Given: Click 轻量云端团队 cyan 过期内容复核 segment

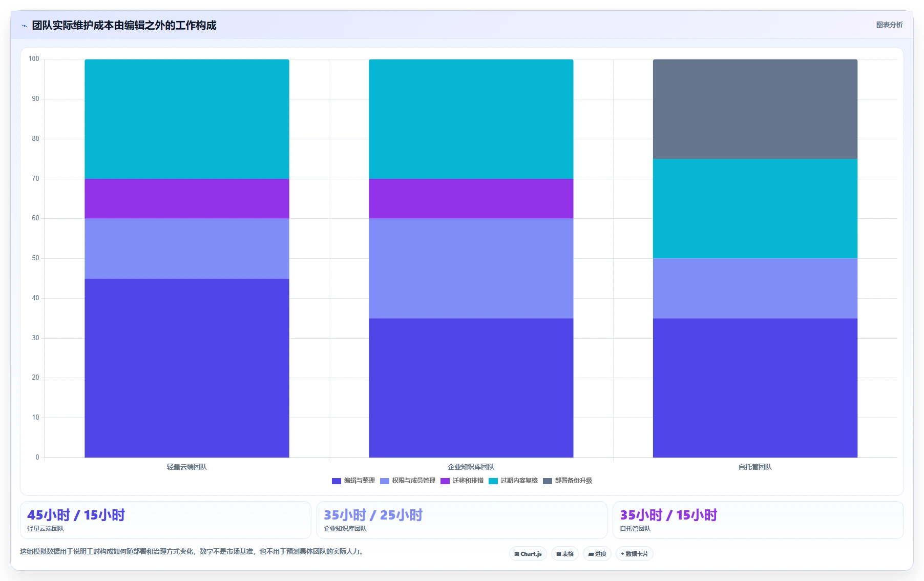Looking at the screenshot, I should 187,119.
